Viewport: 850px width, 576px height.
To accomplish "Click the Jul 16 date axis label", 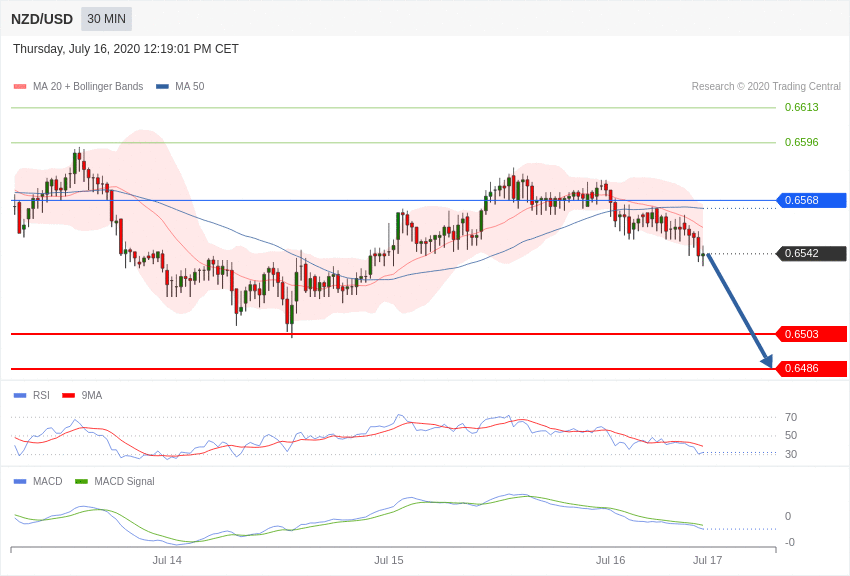I will [610, 560].
